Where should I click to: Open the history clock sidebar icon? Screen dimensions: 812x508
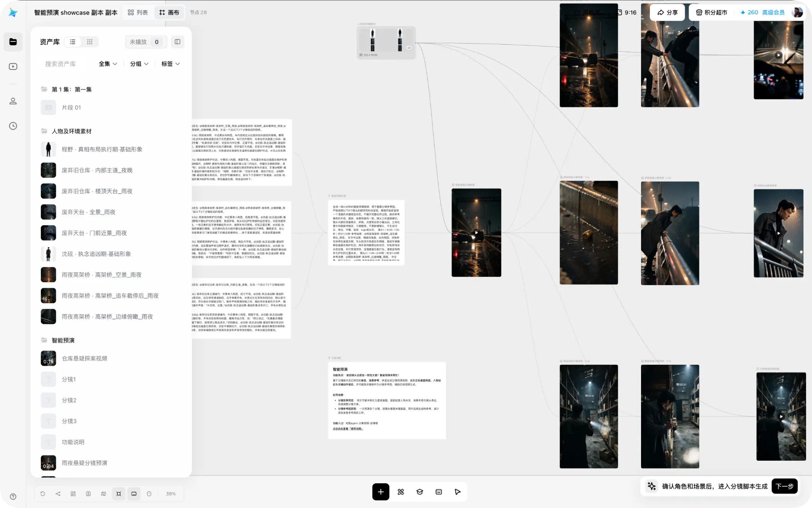pyautogui.click(x=13, y=126)
